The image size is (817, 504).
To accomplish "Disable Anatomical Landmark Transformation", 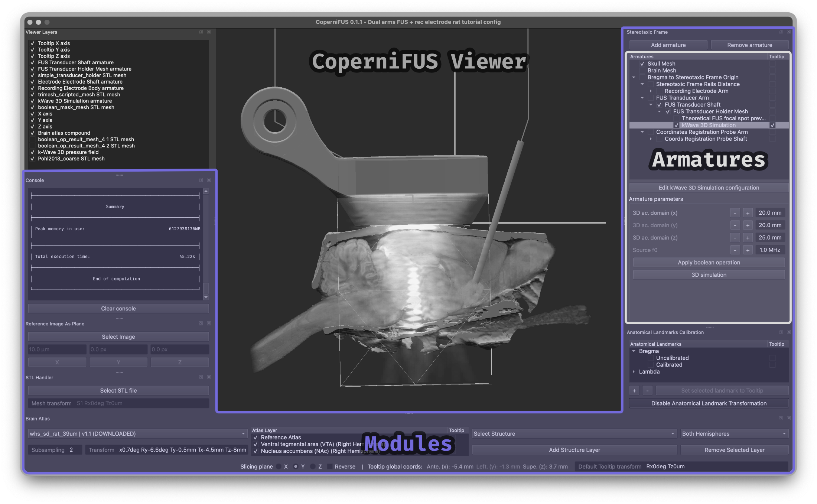I will (x=709, y=403).
